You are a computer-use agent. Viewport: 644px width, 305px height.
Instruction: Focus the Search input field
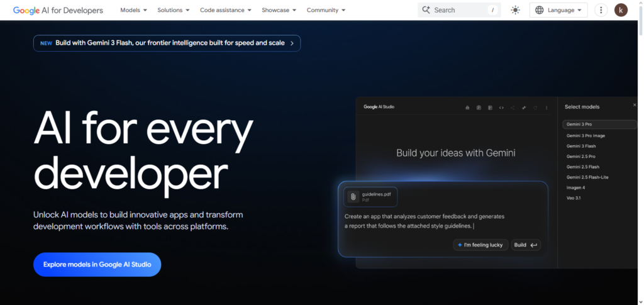[459, 10]
